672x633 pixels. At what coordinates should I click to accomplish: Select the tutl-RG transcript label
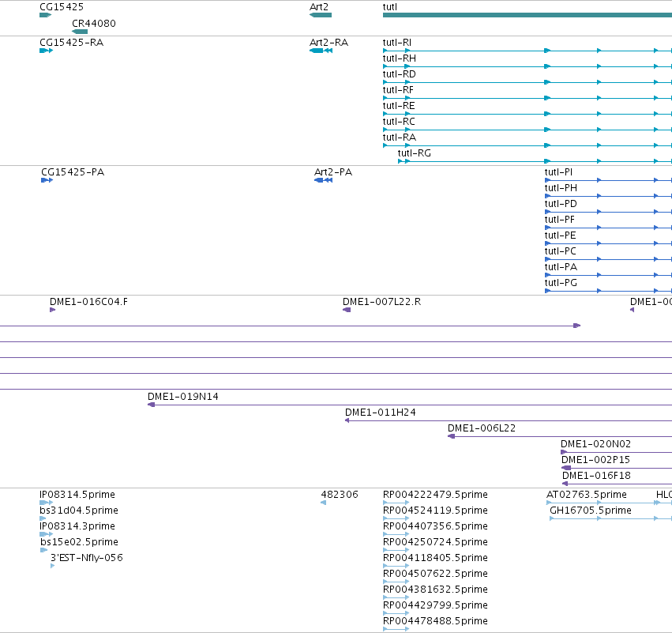[415, 153]
